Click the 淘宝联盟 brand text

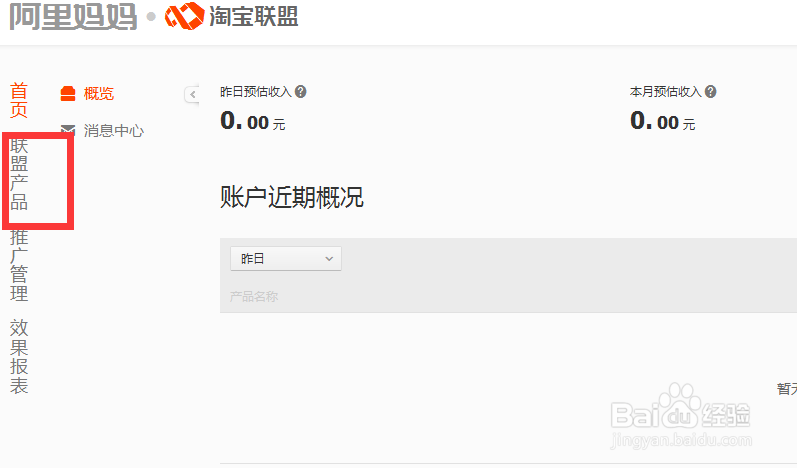coord(254,16)
